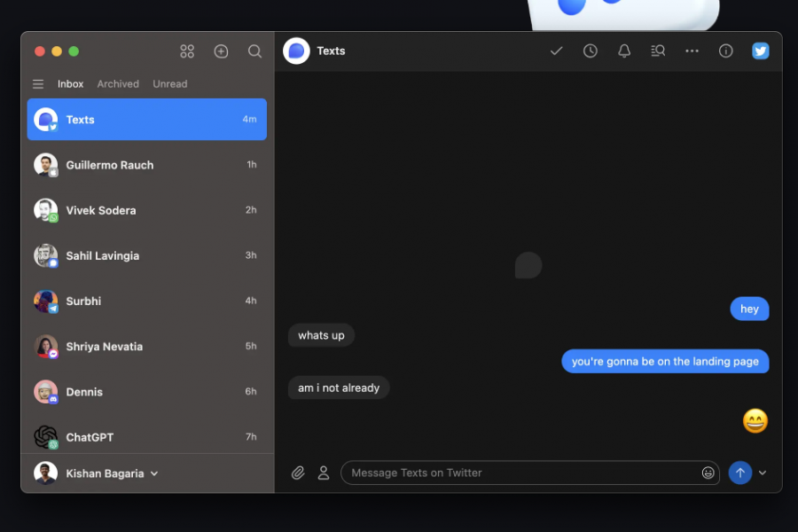Open the hamburger menu beside Inbox

[x=38, y=84]
